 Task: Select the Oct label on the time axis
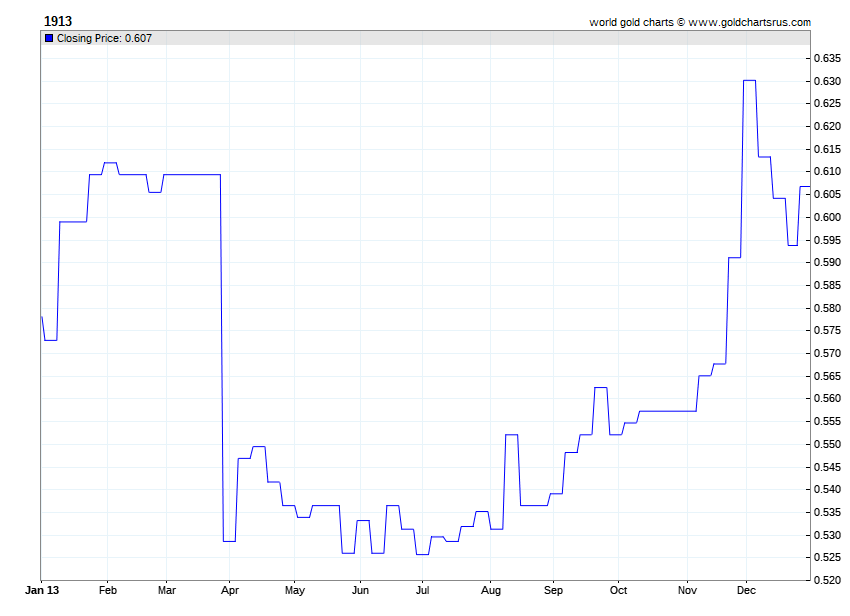pyautogui.click(x=619, y=591)
